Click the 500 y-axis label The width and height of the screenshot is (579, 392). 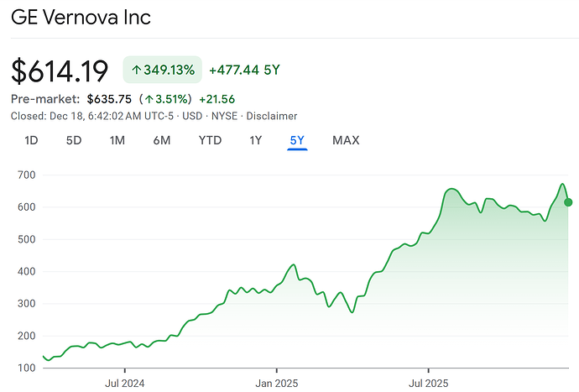pyautogui.click(x=27, y=239)
